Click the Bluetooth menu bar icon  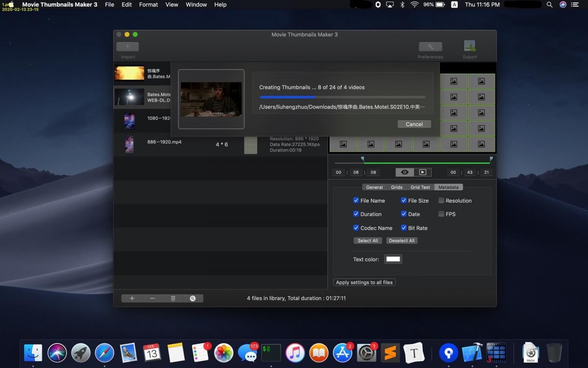(403, 4)
